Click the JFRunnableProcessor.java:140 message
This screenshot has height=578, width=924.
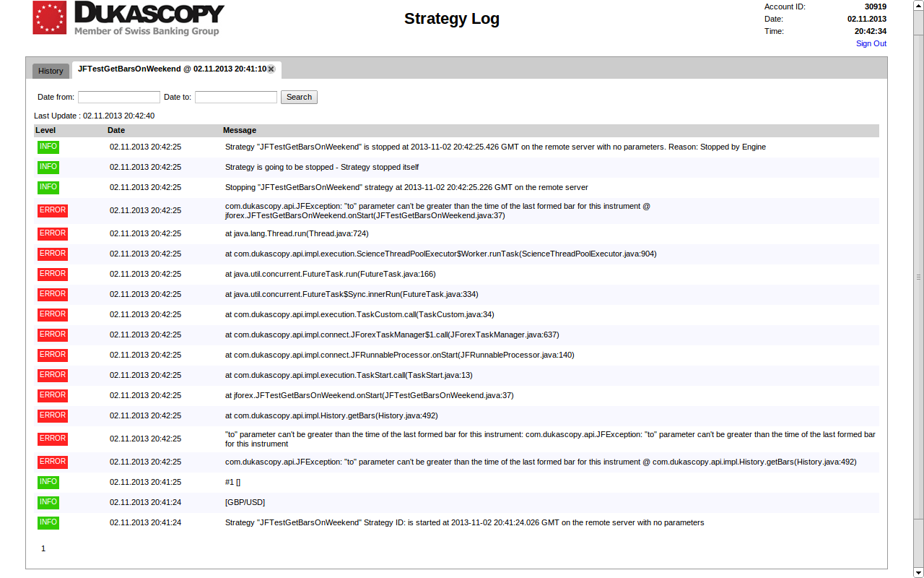tap(400, 355)
